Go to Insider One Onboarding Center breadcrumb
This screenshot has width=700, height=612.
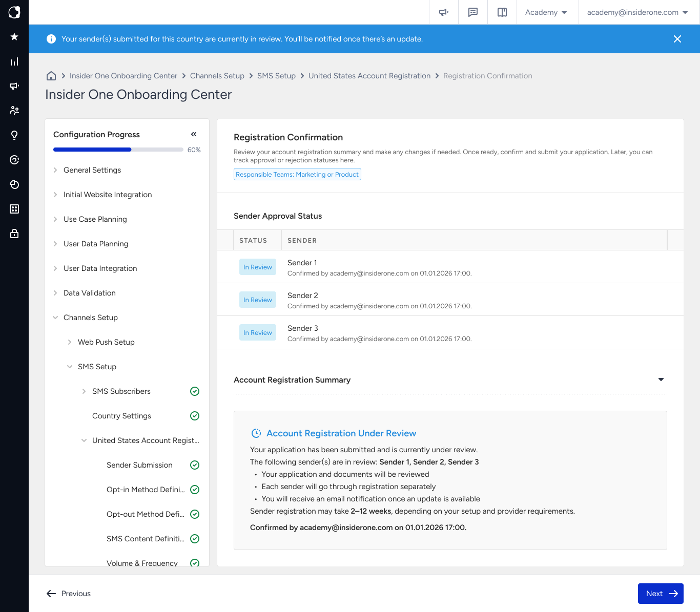pos(123,76)
